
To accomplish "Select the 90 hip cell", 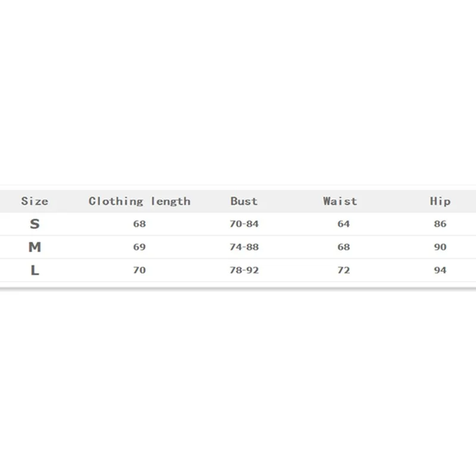I will pos(440,248).
